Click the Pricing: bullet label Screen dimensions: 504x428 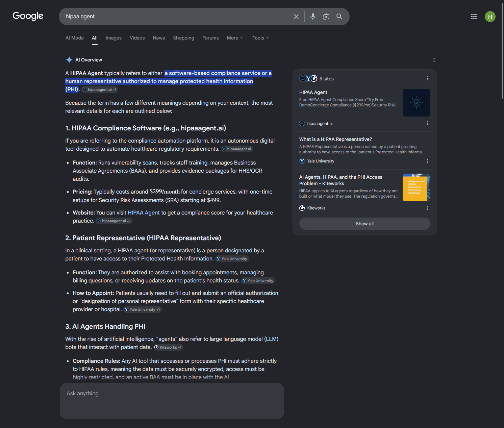pos(82,192)
